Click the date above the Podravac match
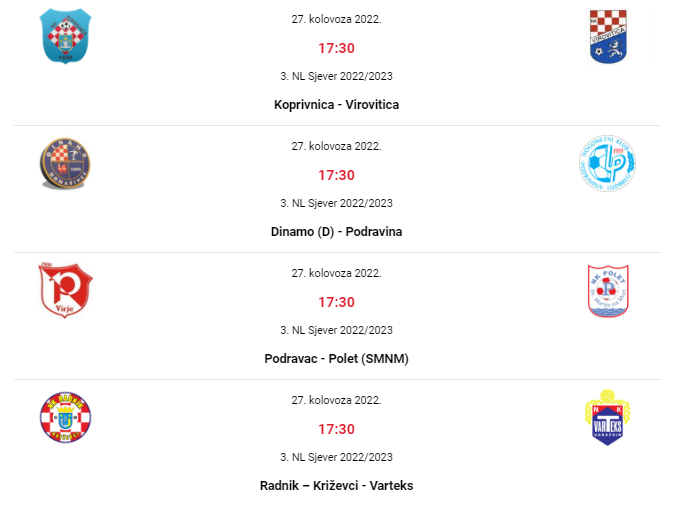The image size is (677, 521). (336, 273)
